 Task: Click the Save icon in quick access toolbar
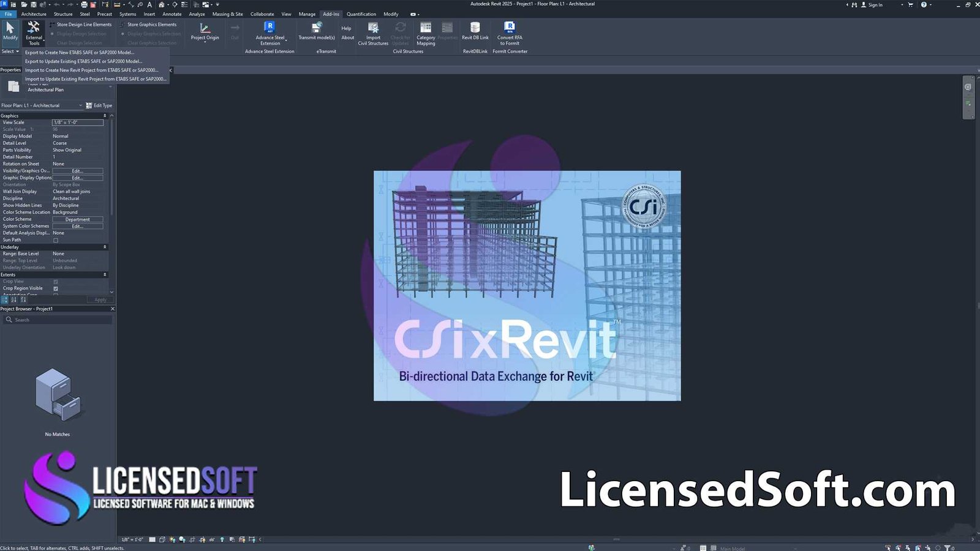34,4
